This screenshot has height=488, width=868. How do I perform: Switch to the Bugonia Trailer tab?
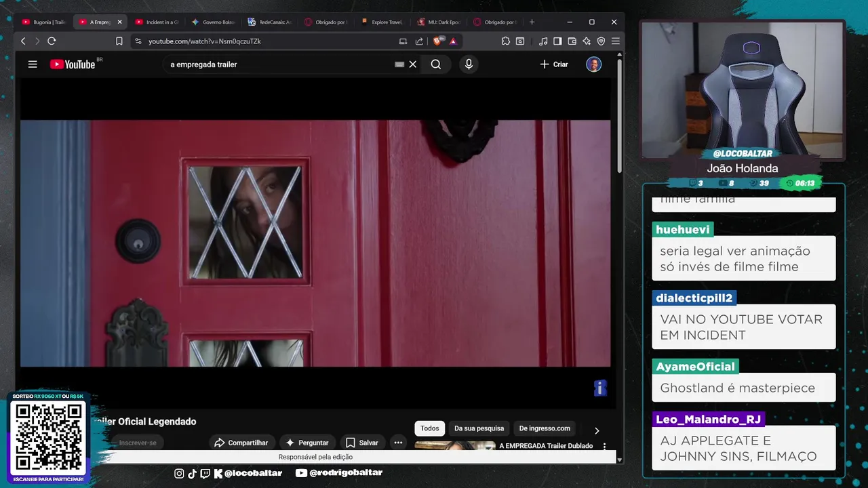[43, 22]
